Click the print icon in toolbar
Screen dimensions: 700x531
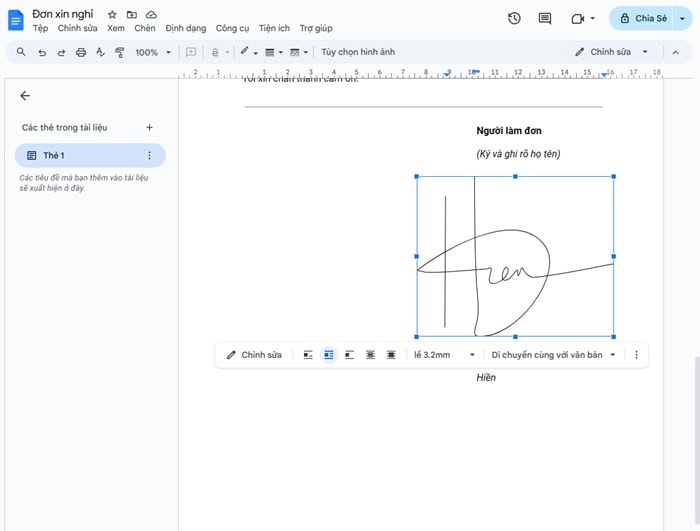pyautogui.click(x=81, y=52)
